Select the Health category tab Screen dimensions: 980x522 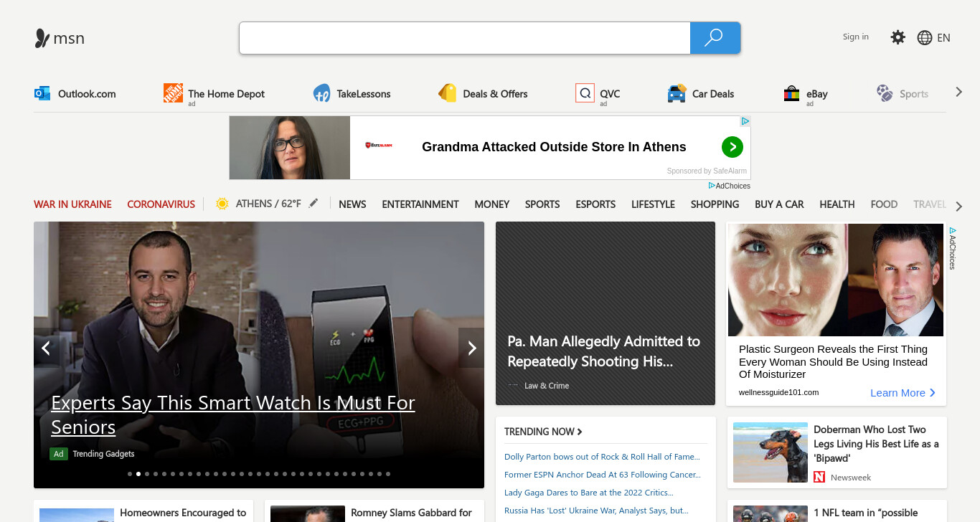pyautogui.click(x=837, y=204)
